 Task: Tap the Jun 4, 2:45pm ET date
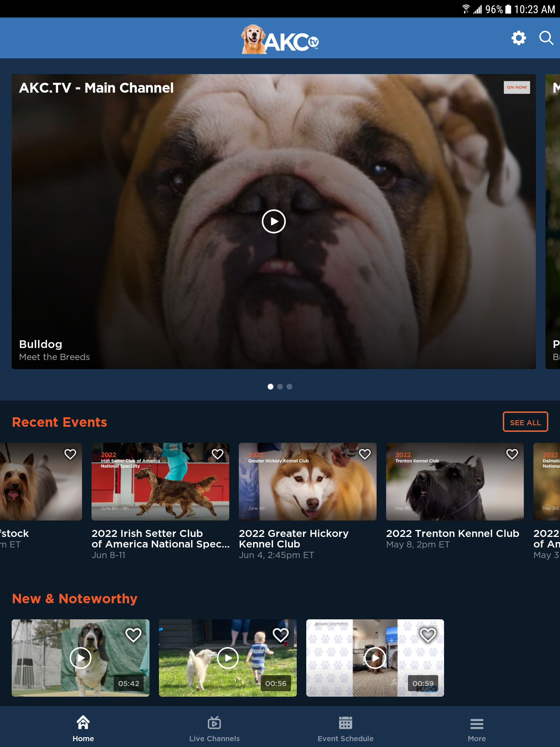coord(276,555)
